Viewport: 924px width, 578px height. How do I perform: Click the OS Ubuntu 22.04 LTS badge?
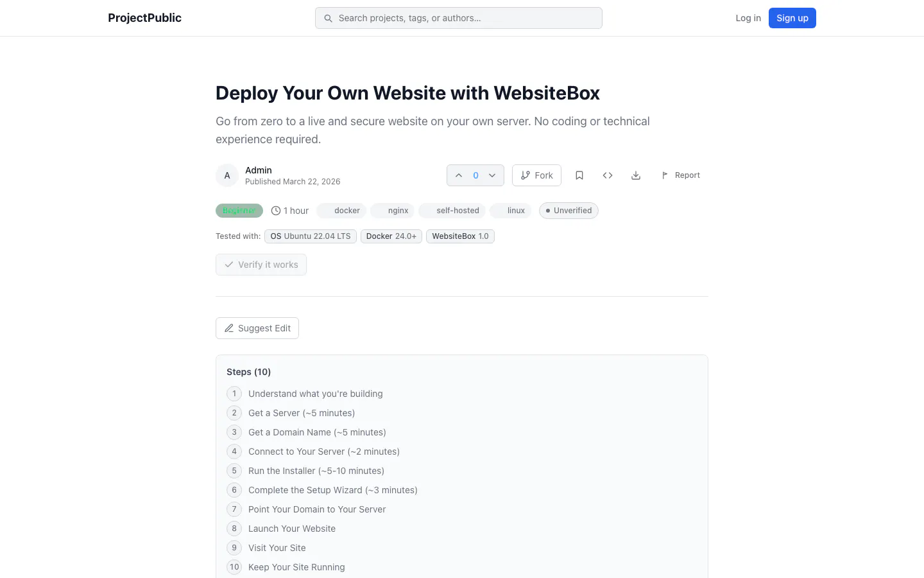311,236
